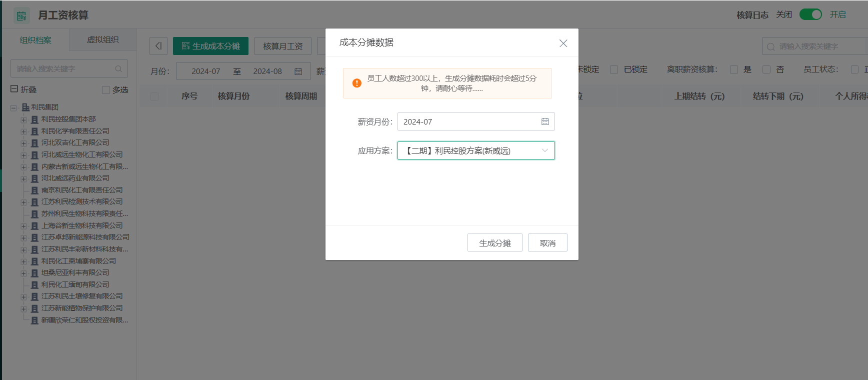Viewport: 868px width, 380px height.
Task: Collapse the left panel arrow button
Action: coord(158,46)
